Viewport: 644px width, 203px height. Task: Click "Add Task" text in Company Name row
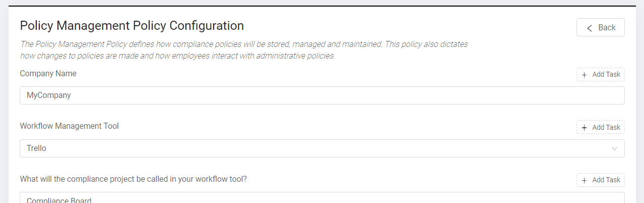[x=606, y=75]
